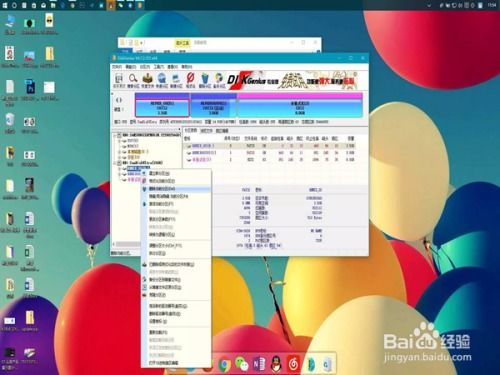Select the highlighted first row of partition table
Viewport: 500px width, 375px height.
[x=269, y=146]
